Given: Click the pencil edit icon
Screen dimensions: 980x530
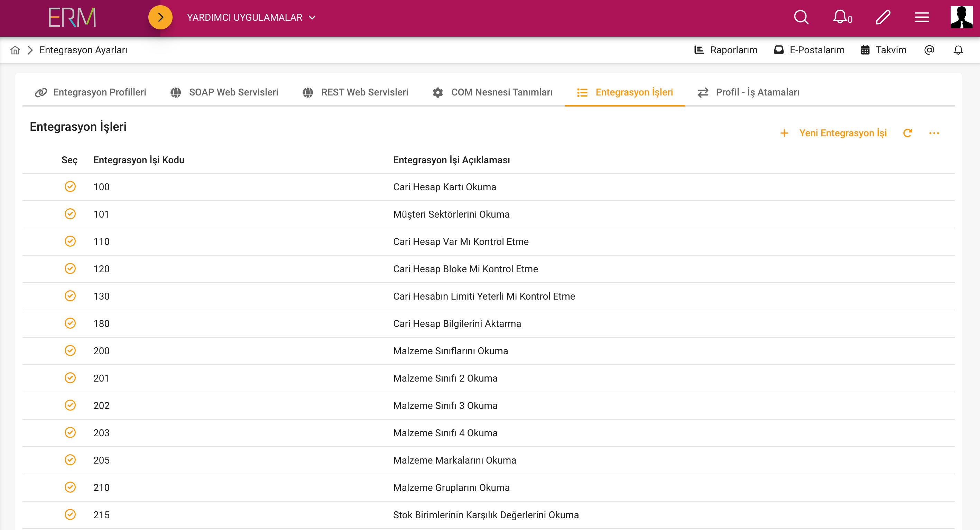Looking at the screenshot, I should (x=882, y=18).
